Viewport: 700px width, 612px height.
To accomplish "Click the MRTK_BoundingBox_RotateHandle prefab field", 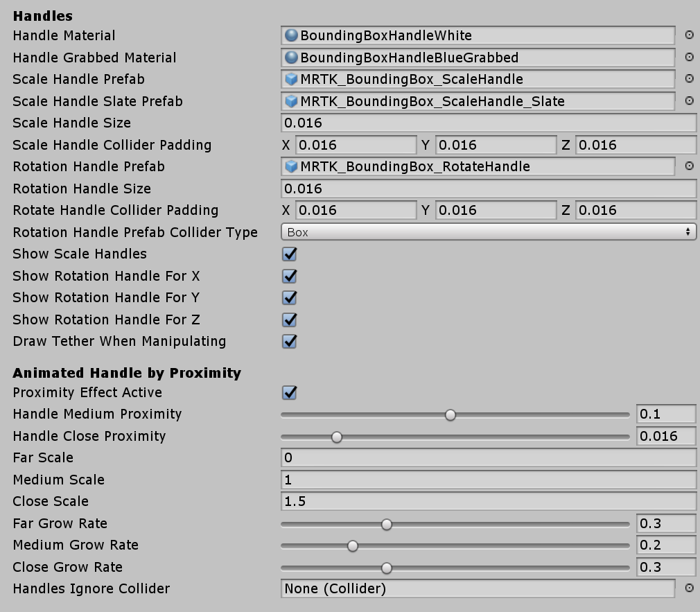I will 478,166.
